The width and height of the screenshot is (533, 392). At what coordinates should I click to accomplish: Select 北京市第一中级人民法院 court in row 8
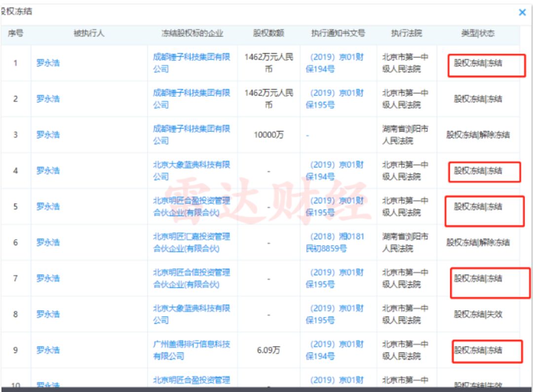pos(405,314)
